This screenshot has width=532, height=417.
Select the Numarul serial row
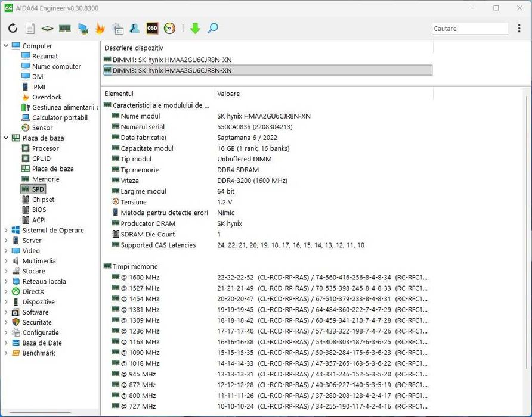point(267,127)
